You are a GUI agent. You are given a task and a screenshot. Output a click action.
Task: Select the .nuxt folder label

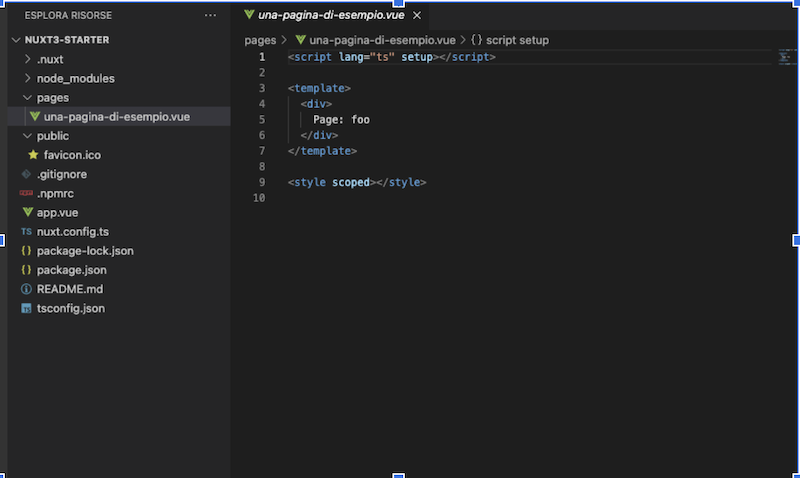click(50, 60)
